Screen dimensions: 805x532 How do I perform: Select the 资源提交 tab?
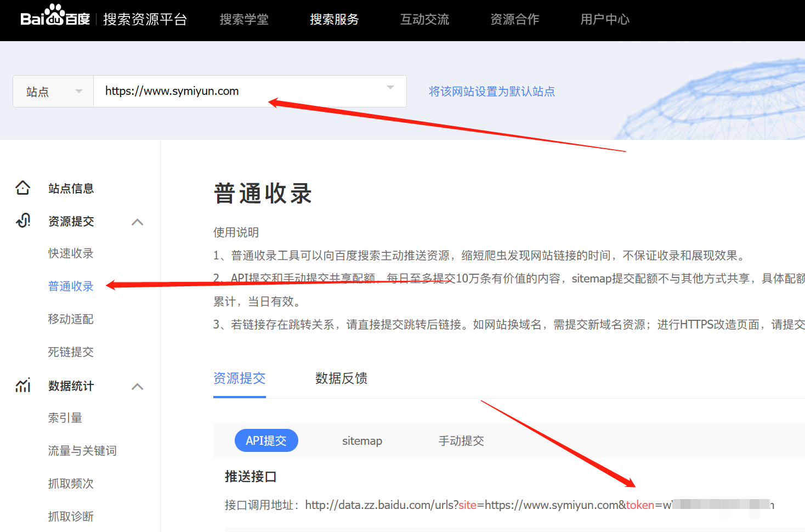point(239,378)
